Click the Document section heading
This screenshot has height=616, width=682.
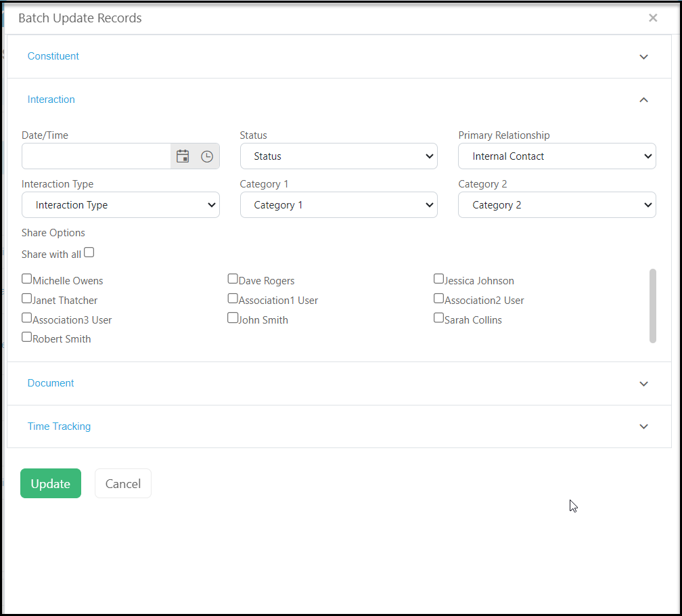pos(51,383)
